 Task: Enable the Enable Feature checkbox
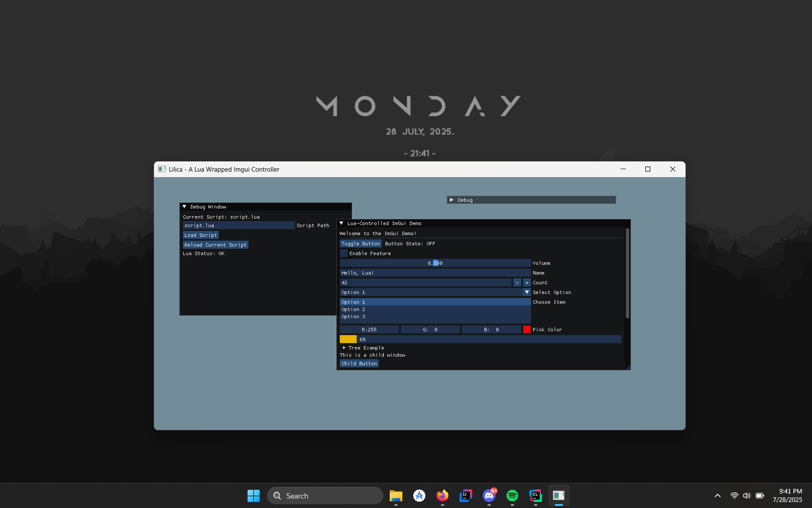[x=343, y=253]
